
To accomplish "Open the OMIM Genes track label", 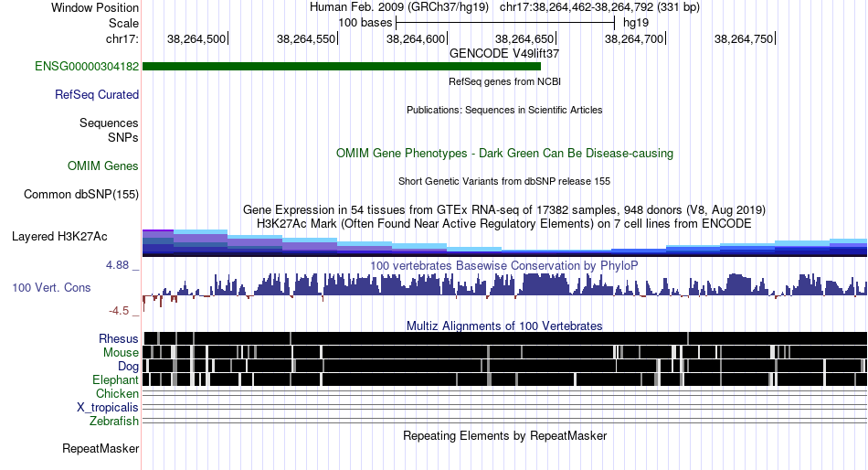I will [x=103, y=166].
